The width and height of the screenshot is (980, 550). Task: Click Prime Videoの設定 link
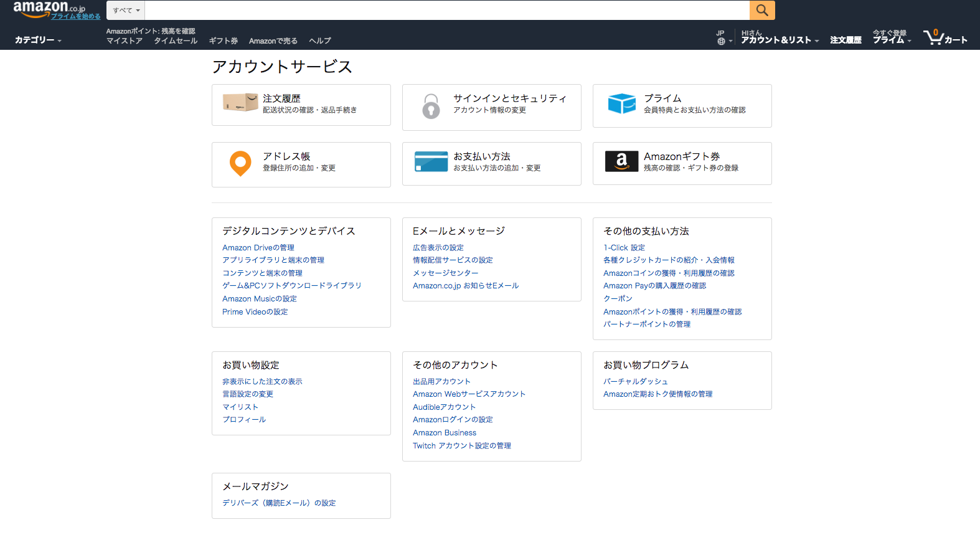(255, 312)
